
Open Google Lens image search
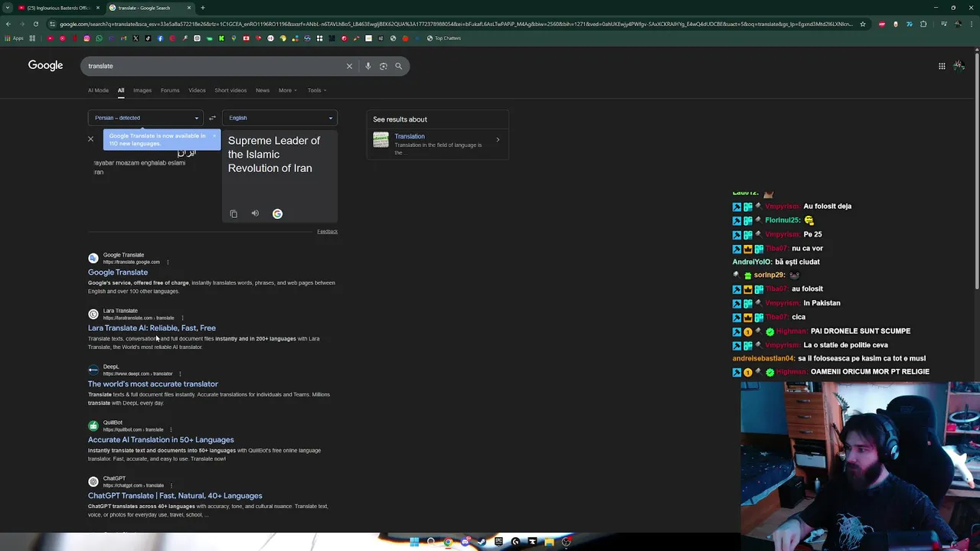tap(383, 66)
